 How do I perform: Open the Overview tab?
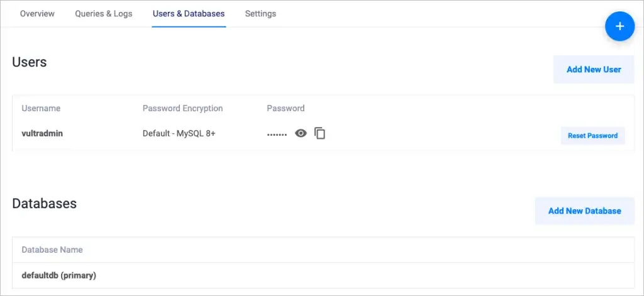(37, 13)
